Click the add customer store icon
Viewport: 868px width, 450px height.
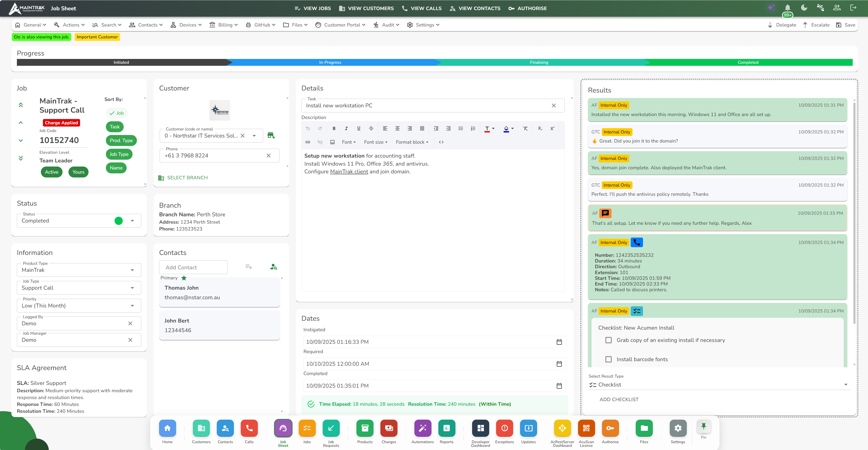(x=271, y=136)
